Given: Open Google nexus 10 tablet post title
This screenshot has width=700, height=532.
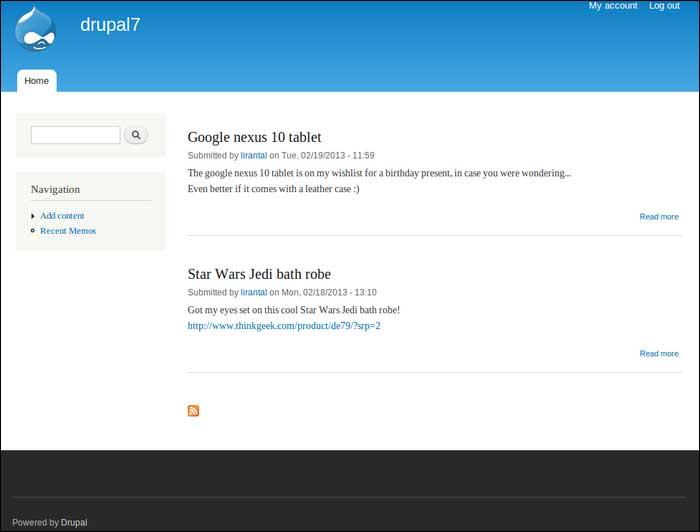Looking at the screenshot, I should pos(254,137).
